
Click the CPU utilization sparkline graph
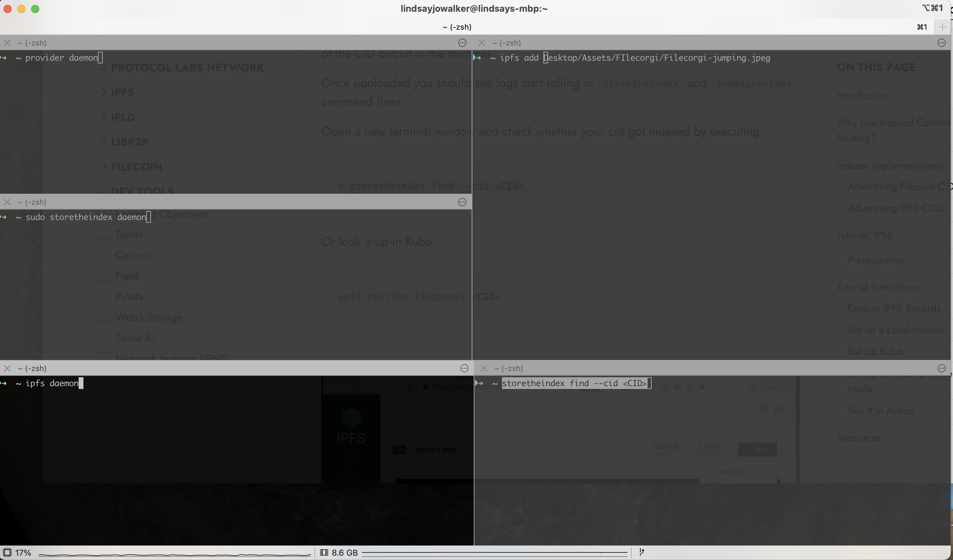click(x=174, y=554)
